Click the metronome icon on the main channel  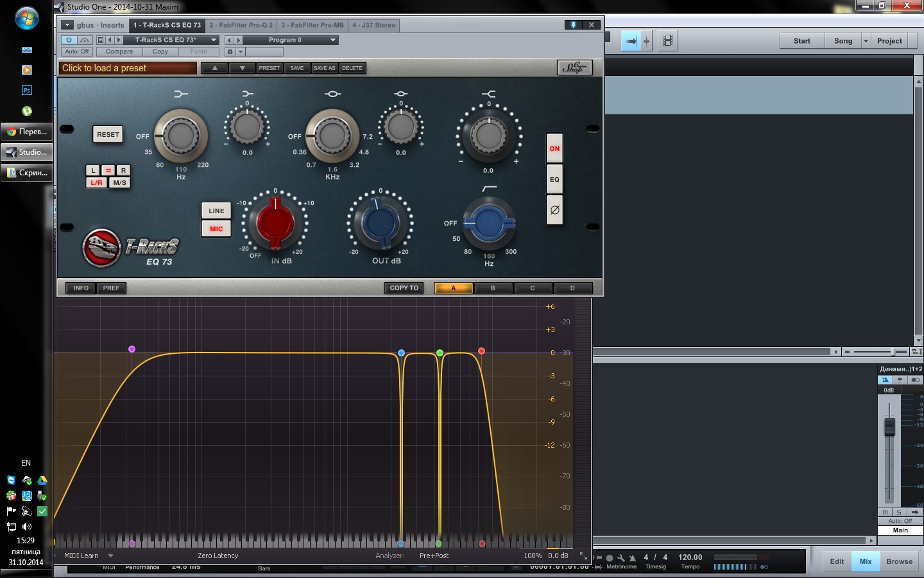[885, 380]
